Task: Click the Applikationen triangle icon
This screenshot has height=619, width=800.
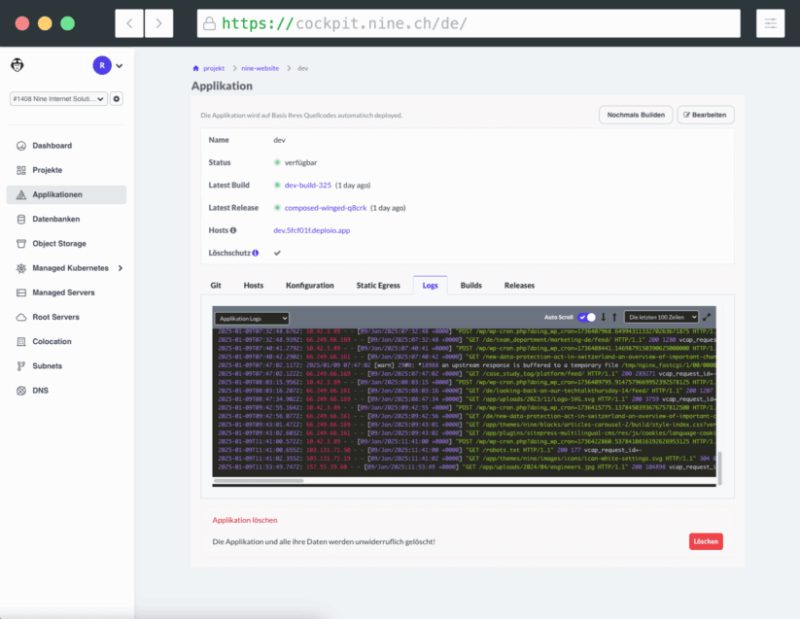Action: (x=21, y=195)
